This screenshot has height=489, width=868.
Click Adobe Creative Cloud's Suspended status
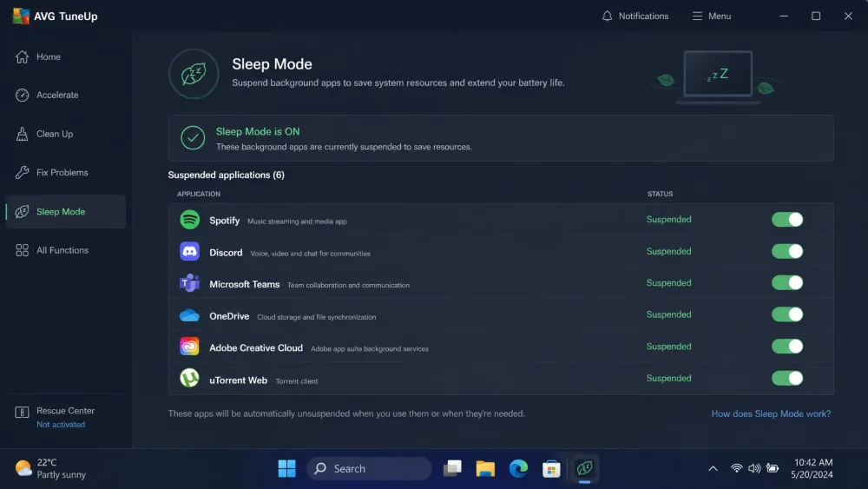[x=668, y=347]
